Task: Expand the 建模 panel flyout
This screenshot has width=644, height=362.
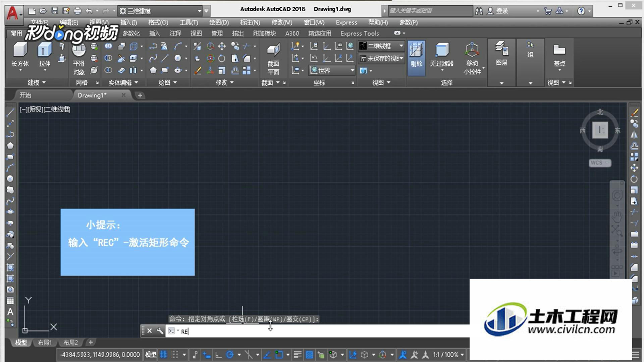Action: coord(37,82)
